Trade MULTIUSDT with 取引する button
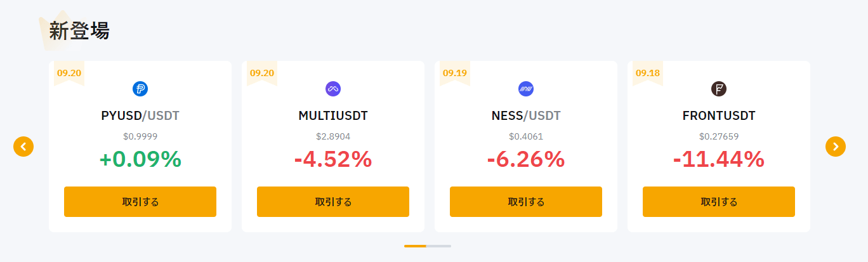Viewport: 868px width, 262px height. (x=333, y=202)
